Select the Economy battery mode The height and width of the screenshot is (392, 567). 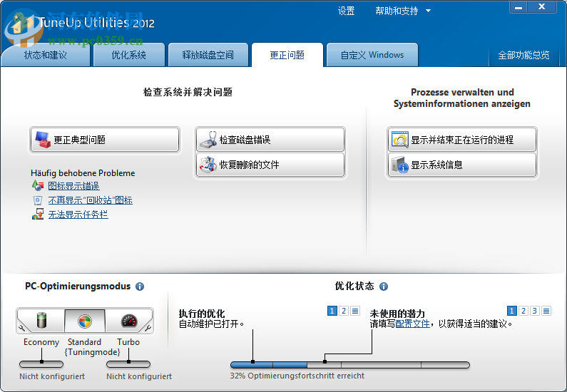click(42, 321)
